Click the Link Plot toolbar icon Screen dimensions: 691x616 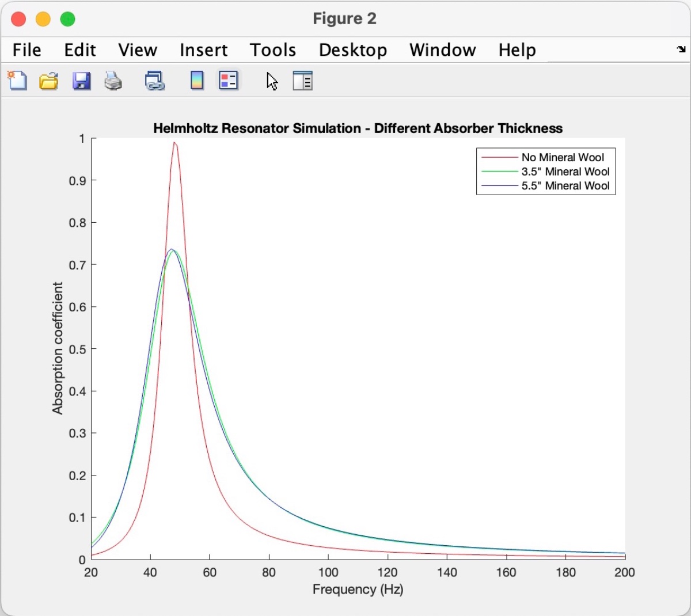point(154,81)
